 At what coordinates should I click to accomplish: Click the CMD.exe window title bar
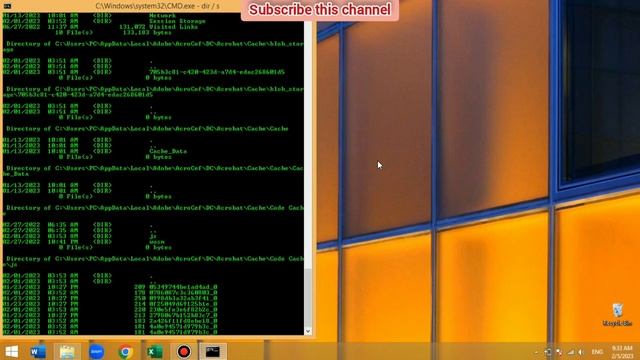[x=157, y=6]
